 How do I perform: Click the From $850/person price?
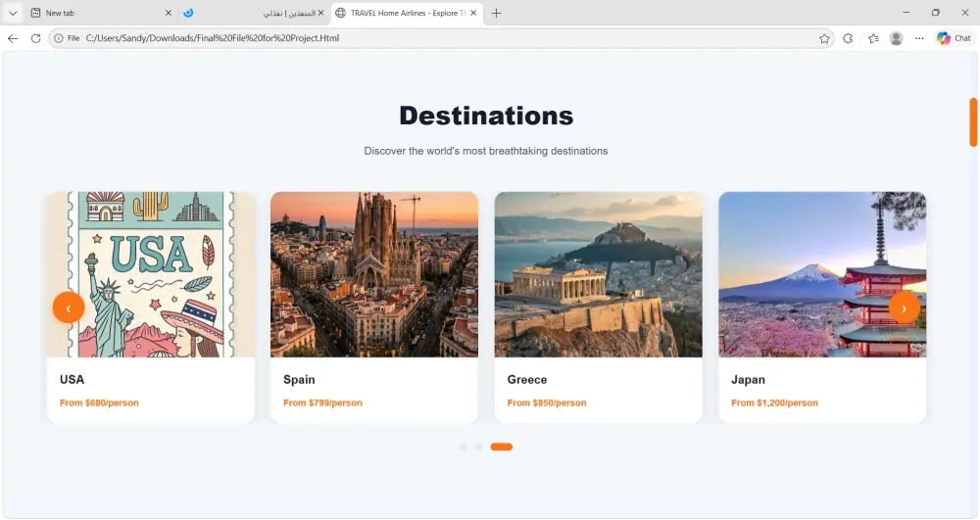[x=546, y=403]
